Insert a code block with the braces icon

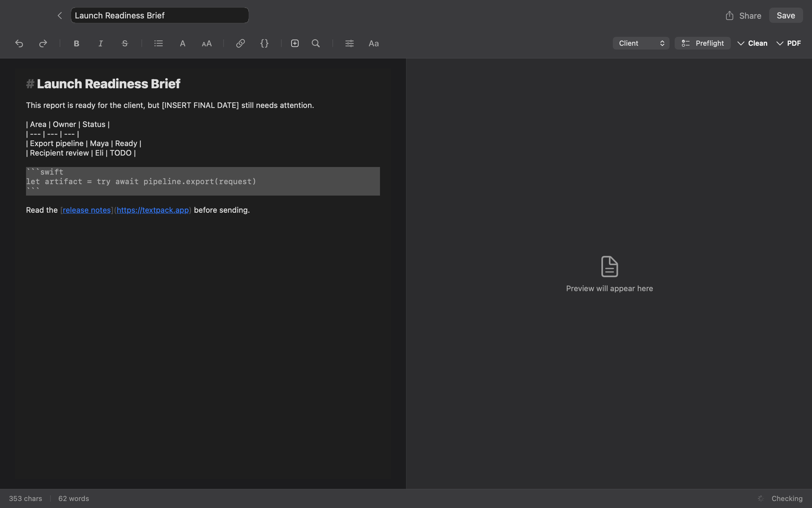tap(265, 43)
